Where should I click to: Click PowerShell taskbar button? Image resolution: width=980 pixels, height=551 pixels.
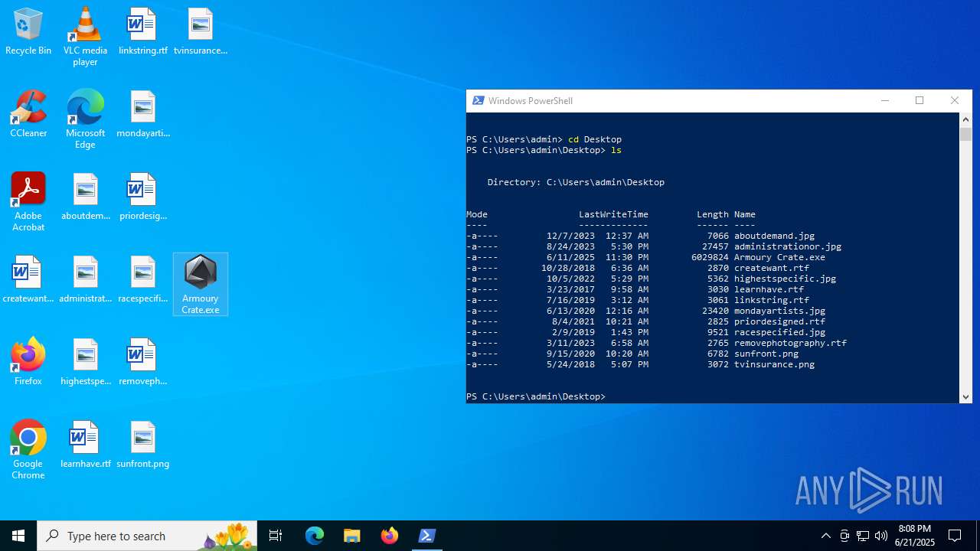(427, 536)
